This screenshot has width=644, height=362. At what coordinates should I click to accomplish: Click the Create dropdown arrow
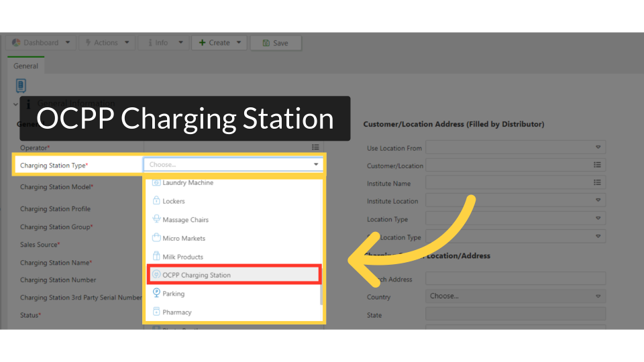coord(239,42)
